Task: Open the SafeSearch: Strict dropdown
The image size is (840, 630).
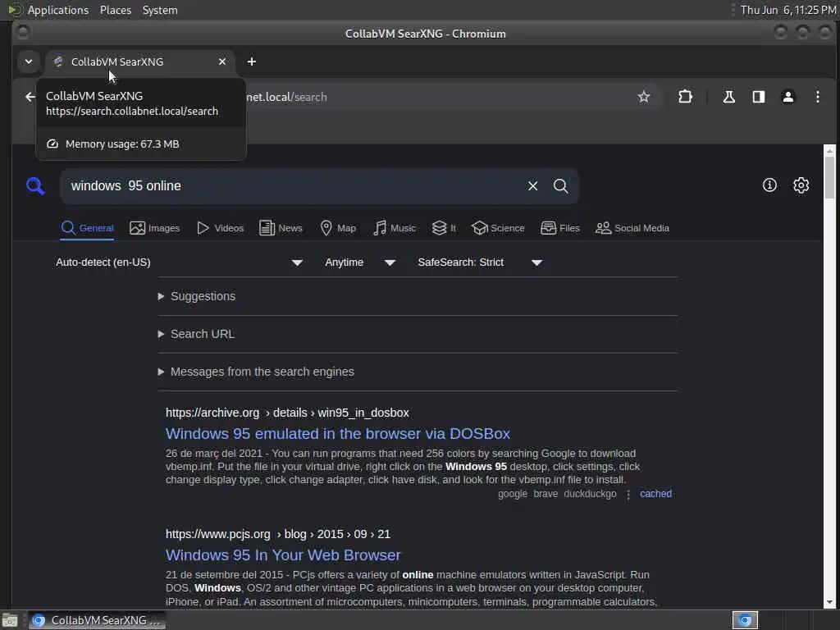Action: tap(480, 262)
